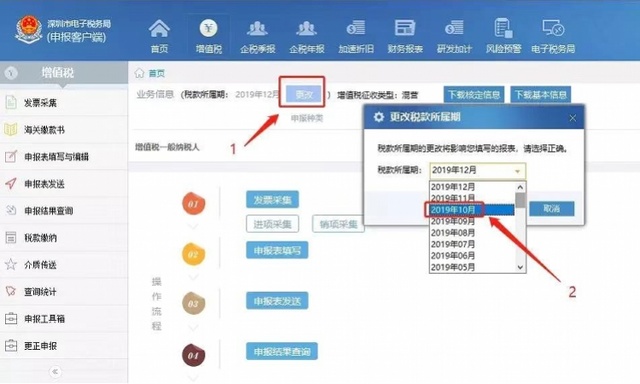The width and height of the screenshot is (640, 384).
Task: Click the 更正申报 sidebar icon
Action: (11, 346)
